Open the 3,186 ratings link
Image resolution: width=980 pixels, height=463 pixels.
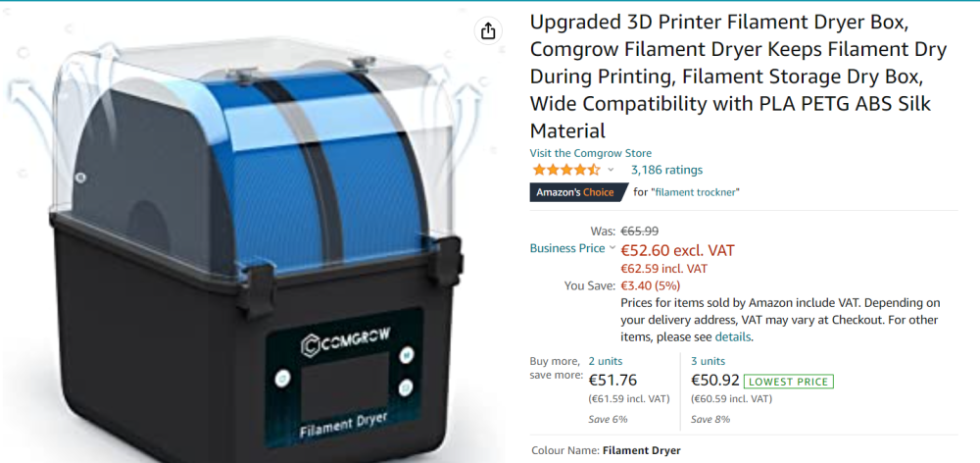(666, 170)
